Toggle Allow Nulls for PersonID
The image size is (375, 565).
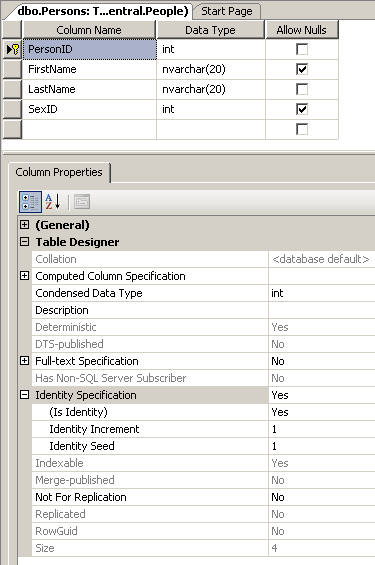point(302,49)
